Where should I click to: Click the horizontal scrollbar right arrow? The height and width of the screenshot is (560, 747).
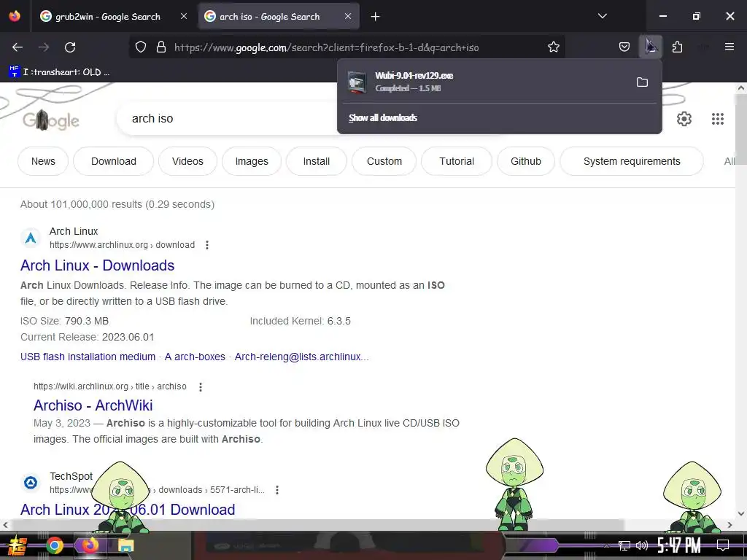click(729, 525)
